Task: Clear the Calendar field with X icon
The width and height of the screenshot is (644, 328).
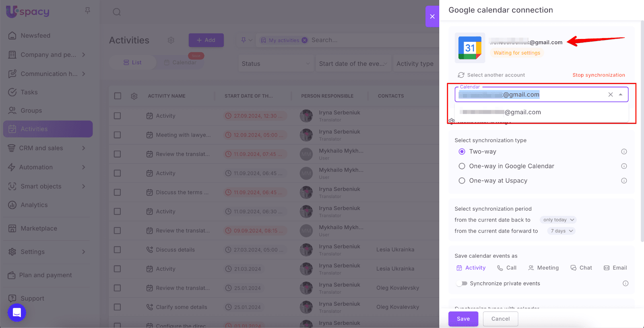Action: click(x=611, y=94)
